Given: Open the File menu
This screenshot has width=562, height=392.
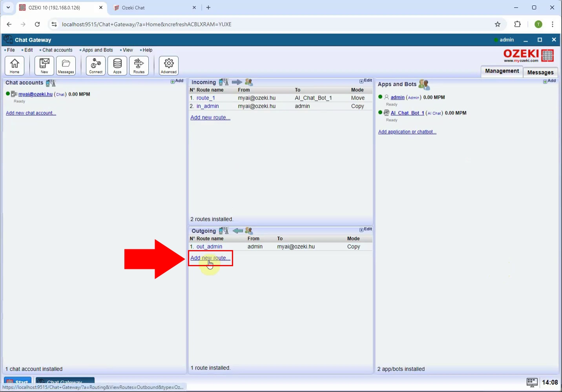Looking at the screenshot, I should click(x=10, y=50).
